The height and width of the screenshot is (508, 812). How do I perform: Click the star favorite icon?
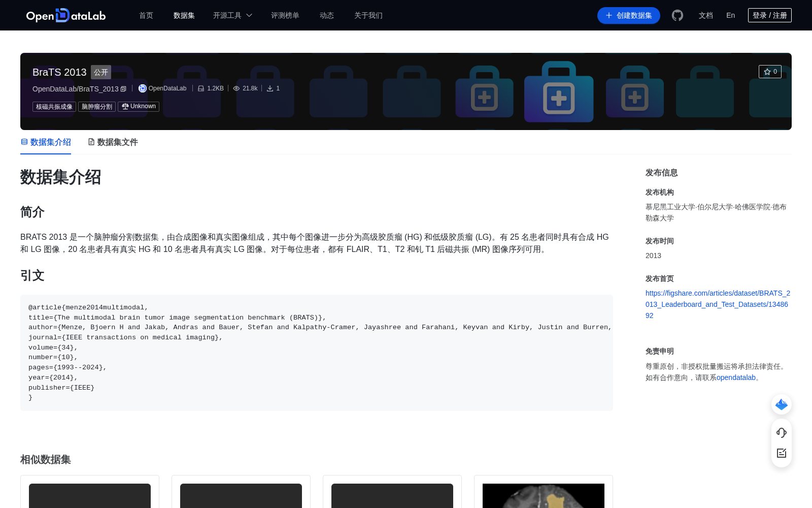click(767, 72)
